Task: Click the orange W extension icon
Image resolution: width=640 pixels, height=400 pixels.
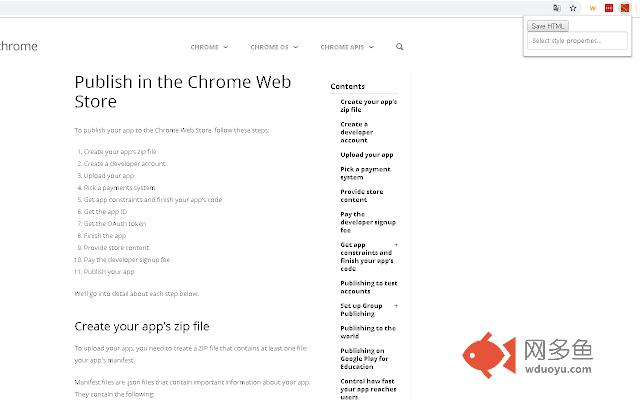Action: [593, 8]
